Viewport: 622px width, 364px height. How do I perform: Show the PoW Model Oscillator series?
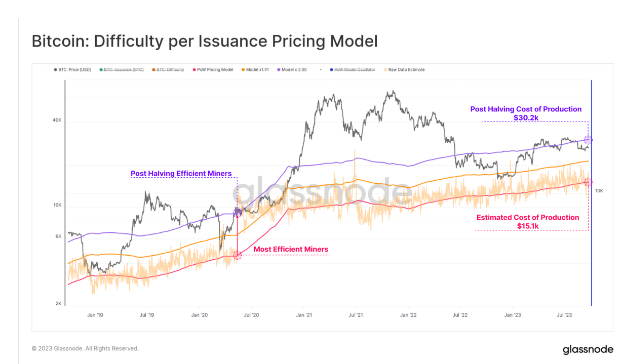(x=355, y=70)
